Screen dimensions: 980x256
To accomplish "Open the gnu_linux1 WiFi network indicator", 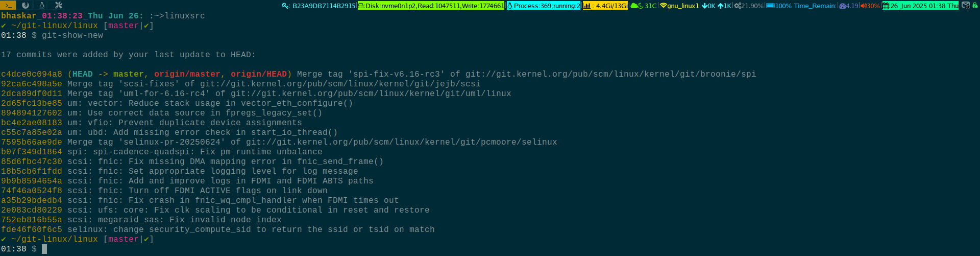I will [679, 6].
